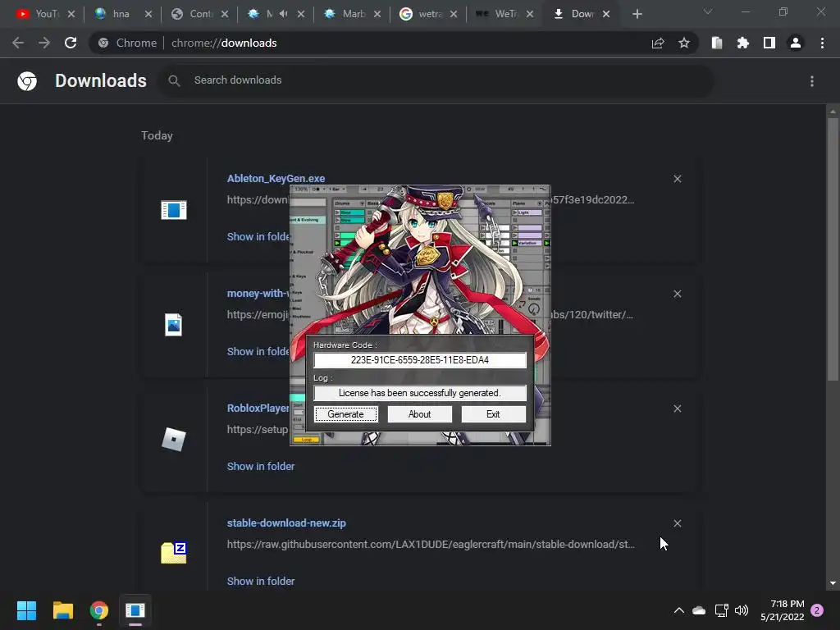This screenshot has width=840, height=630.
Task: Click scrollbar down arrow
Action: (x=832, y=583)
